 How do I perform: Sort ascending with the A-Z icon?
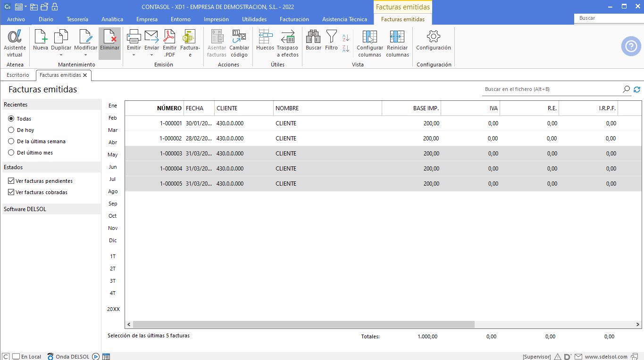point(346,38)
